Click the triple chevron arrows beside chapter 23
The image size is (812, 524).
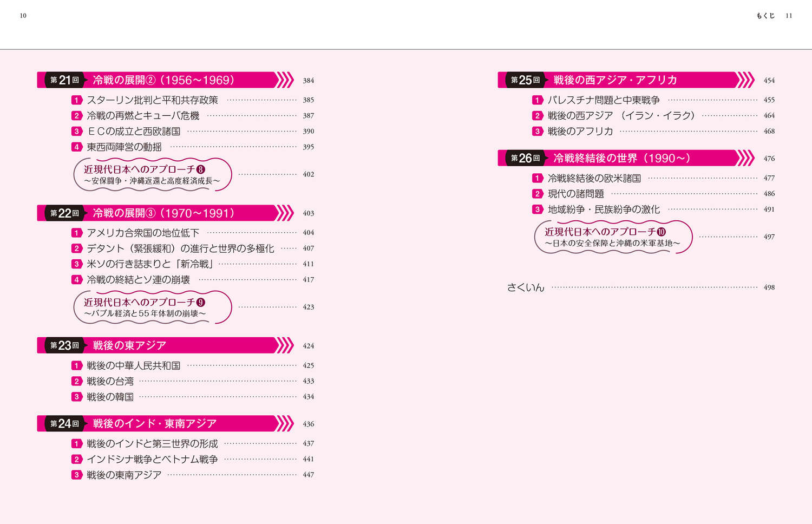click(x=285, y=345)
